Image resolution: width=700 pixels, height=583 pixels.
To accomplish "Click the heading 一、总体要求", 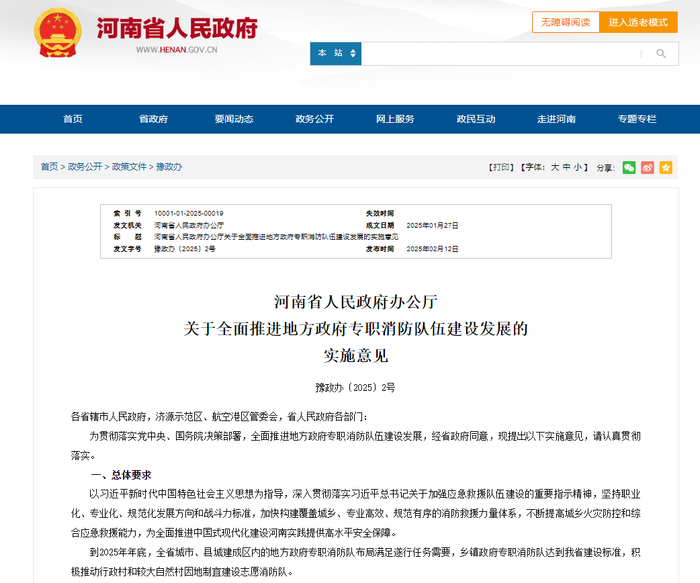I will coord(121,475).
